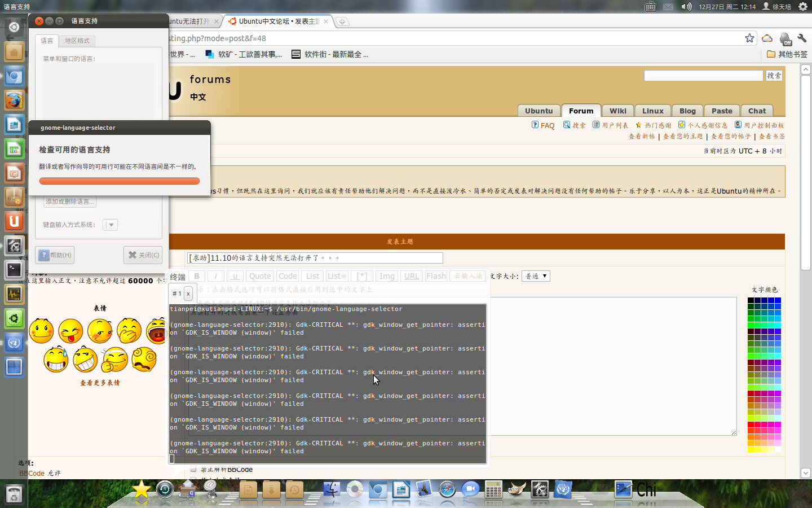The image size is (812, 508).
Task: Go to the Blog navigation tab
Action: pos(687,111)
